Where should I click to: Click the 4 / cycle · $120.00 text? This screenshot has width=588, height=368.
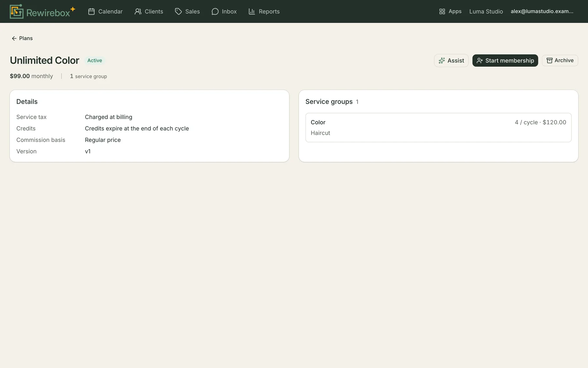pyautogui.click(x=540, y=122)
